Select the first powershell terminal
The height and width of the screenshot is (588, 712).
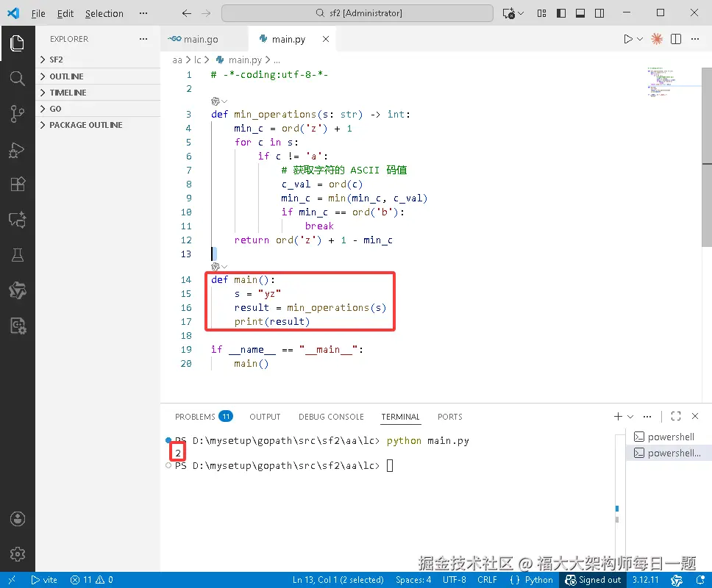tap(669, 437)
